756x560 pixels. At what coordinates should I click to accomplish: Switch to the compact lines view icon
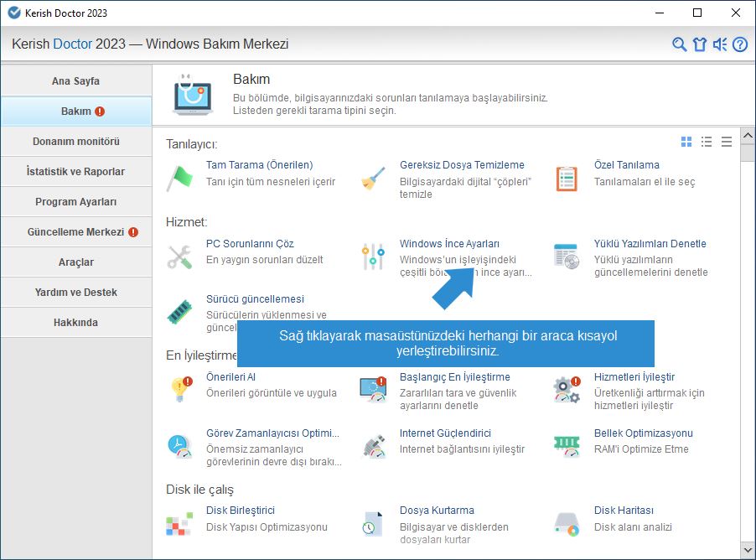727,142
